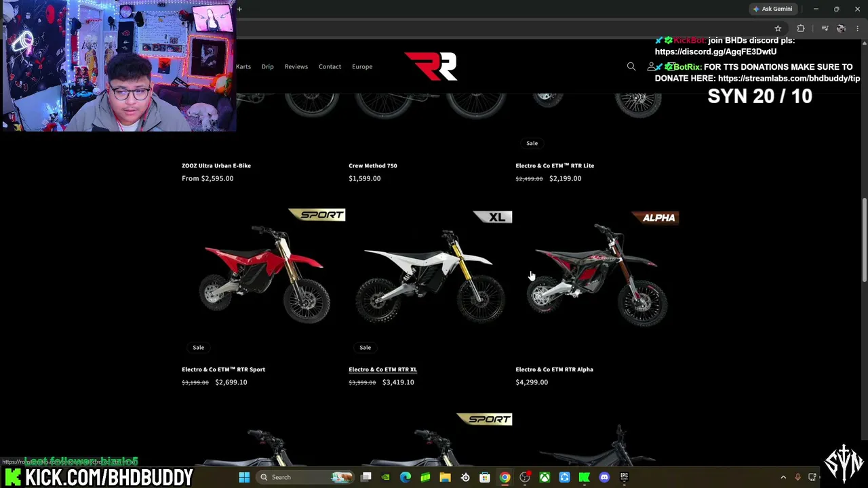Open Task View on the taskbar
The height and width of the screenshot is (488, 868).
click(366, 477)
